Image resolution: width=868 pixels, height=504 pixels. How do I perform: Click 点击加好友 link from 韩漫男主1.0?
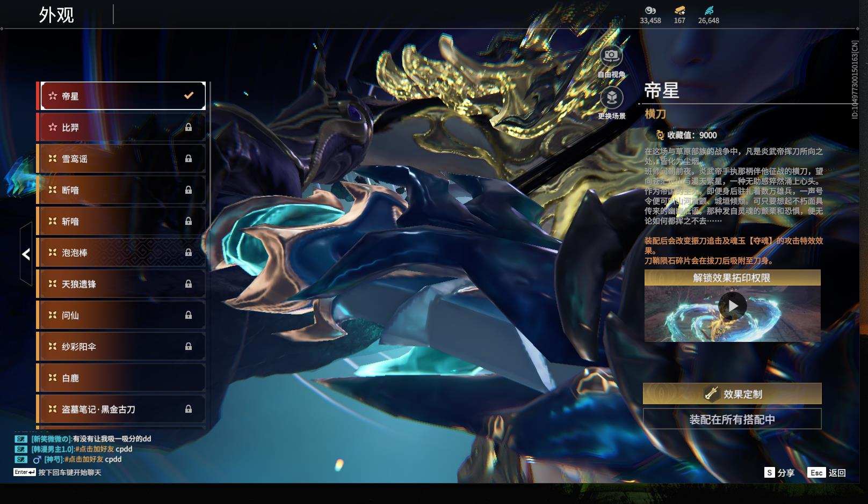95,449
